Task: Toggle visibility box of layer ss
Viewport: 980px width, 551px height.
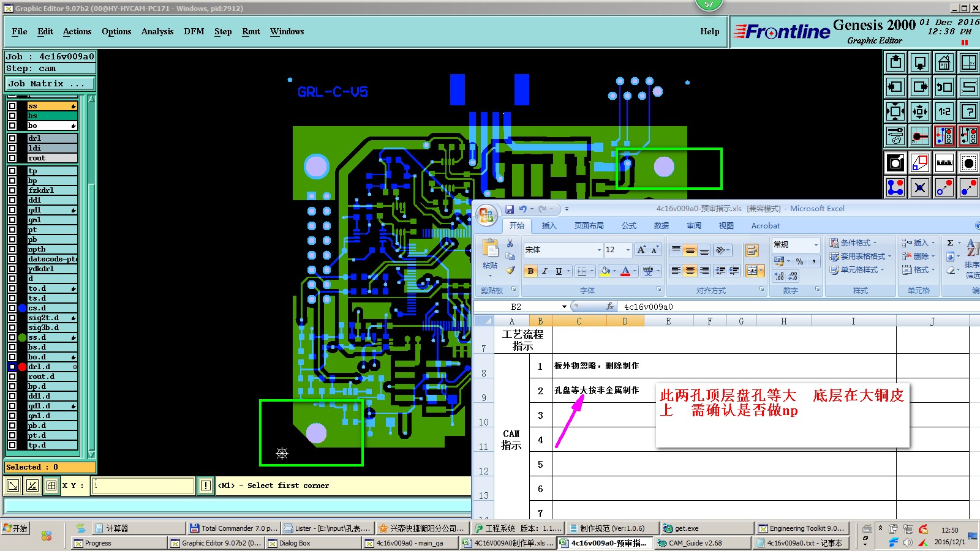Action: (x=12, y=106)
